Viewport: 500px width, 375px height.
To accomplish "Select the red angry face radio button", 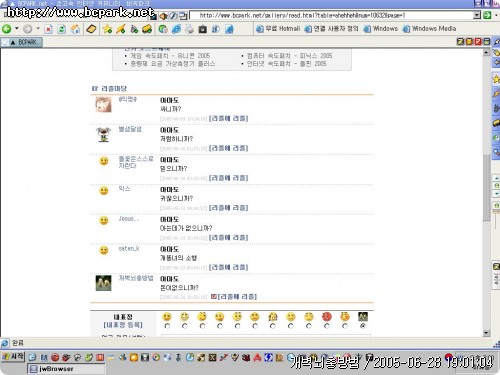I will click(327, 326).
